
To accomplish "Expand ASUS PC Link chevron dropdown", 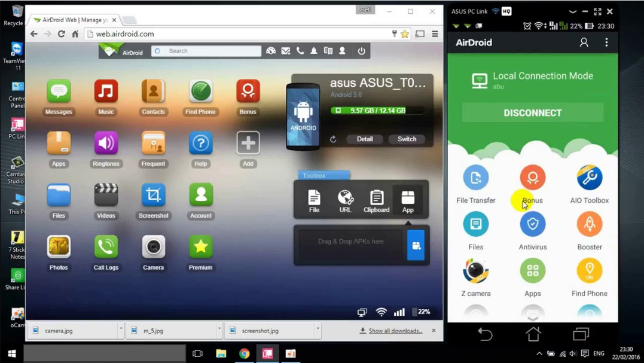I will coord(572,12).
